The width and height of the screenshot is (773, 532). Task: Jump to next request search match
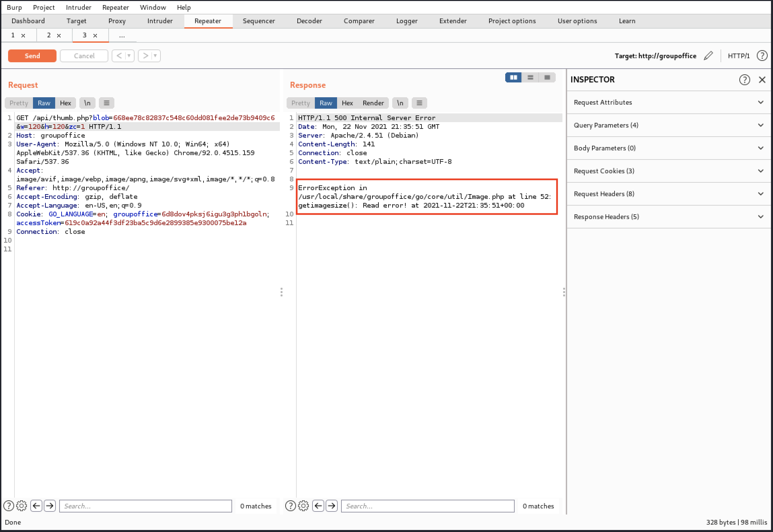(x=50, y=506)
